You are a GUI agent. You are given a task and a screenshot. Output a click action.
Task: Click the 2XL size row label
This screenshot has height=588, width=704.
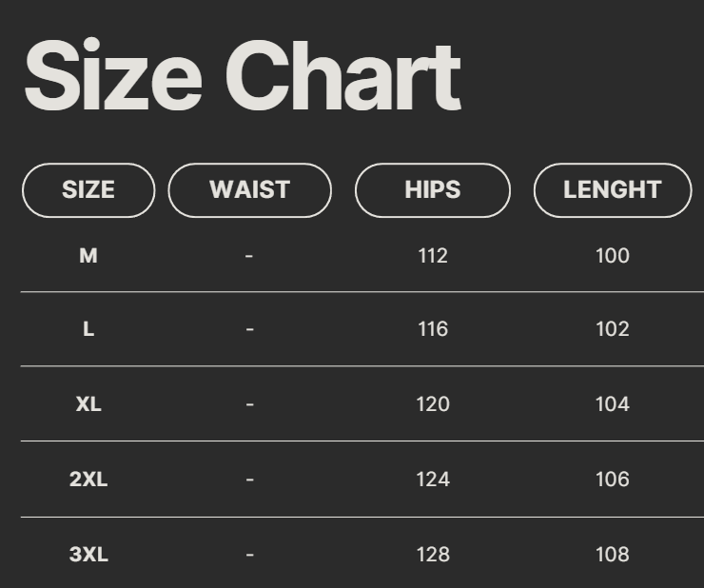click(88, 480)
